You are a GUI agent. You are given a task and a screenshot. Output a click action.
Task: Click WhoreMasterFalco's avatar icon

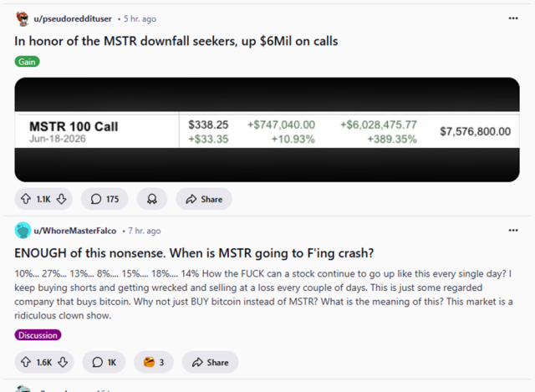(x=23, y=230)
